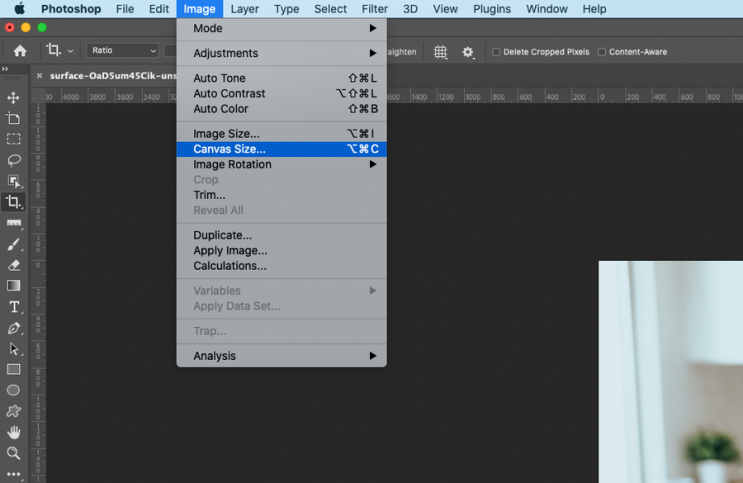This screenshot has width=743, height=483.
Task: Open the Plugins menu
Action: tap(492, 9)
